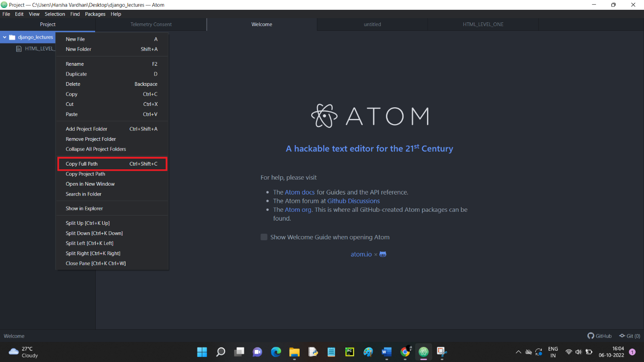Click the octocat icon beside atom.io

click(383, 254)
